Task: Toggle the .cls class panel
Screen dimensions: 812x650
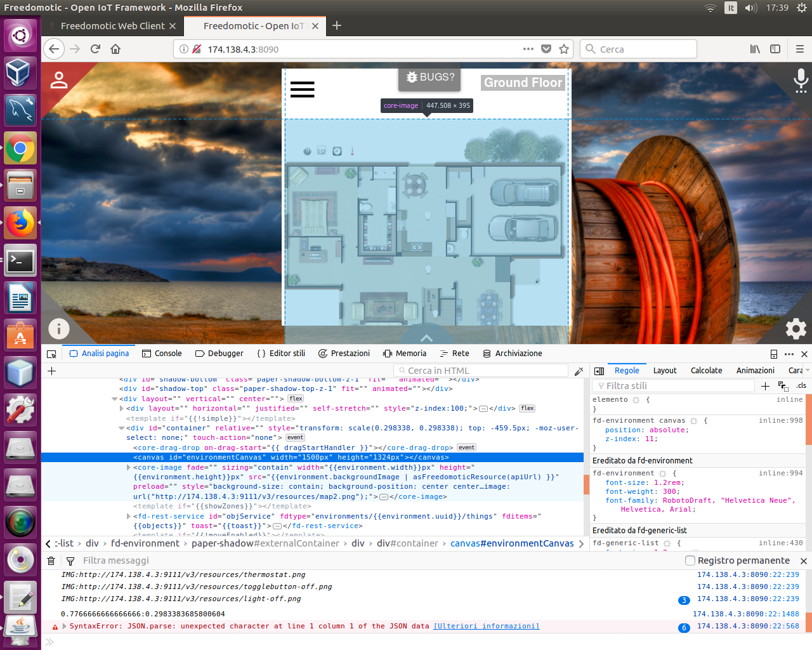Action: tap(801, 386)
